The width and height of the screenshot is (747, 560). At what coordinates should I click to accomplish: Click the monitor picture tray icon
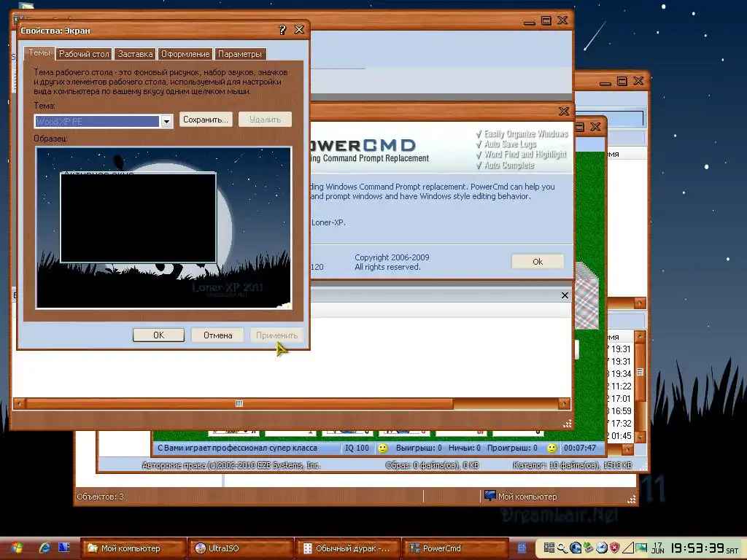click(641, 548)
